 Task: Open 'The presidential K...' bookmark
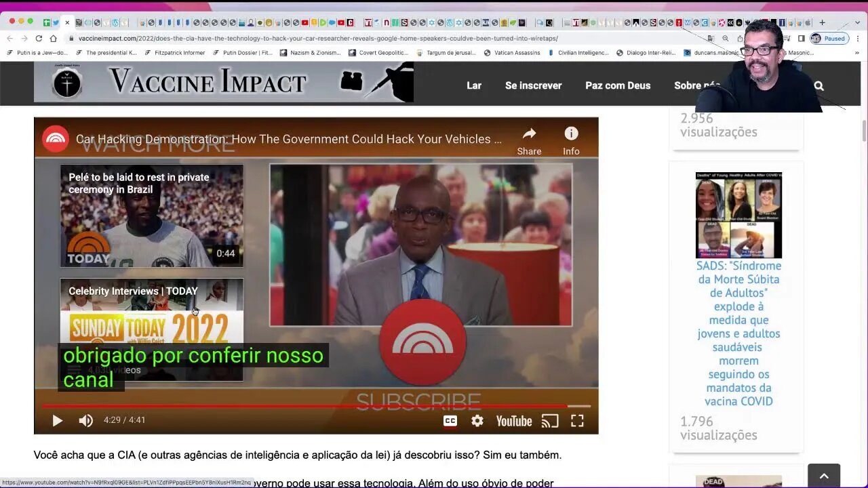[x=106, y=53]
